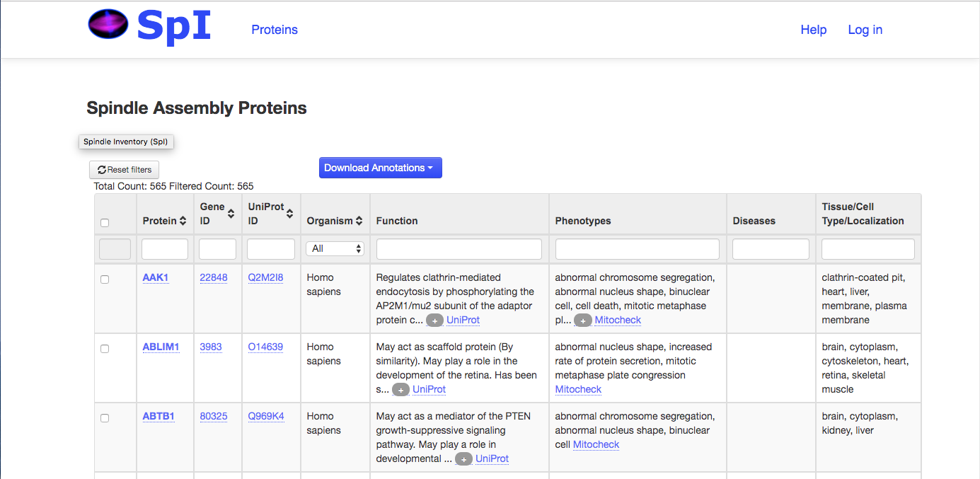980x479 pixels.
Task: Focus the Protein filter field
Action: [x=165, y=249]
